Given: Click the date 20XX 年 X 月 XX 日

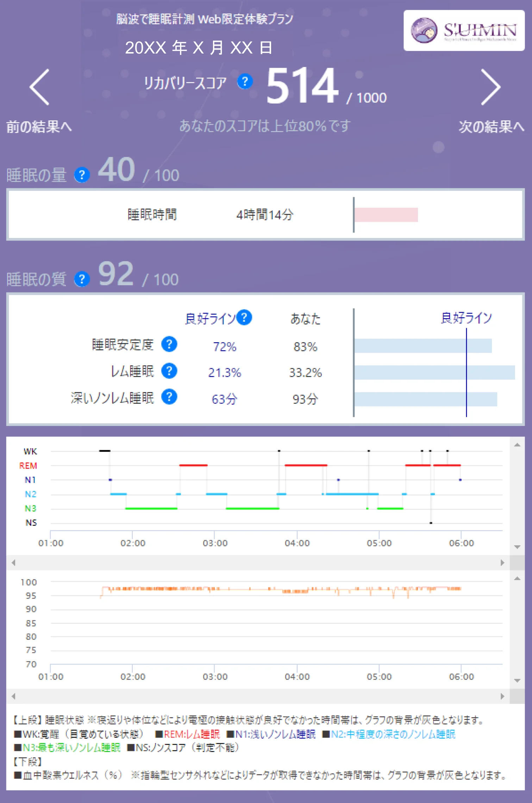Looking at the screenshot, I should tap(199, 48).
